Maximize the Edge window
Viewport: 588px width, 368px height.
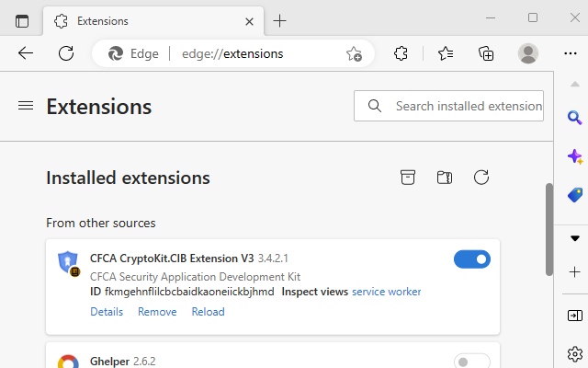click(x=533, y=17)
